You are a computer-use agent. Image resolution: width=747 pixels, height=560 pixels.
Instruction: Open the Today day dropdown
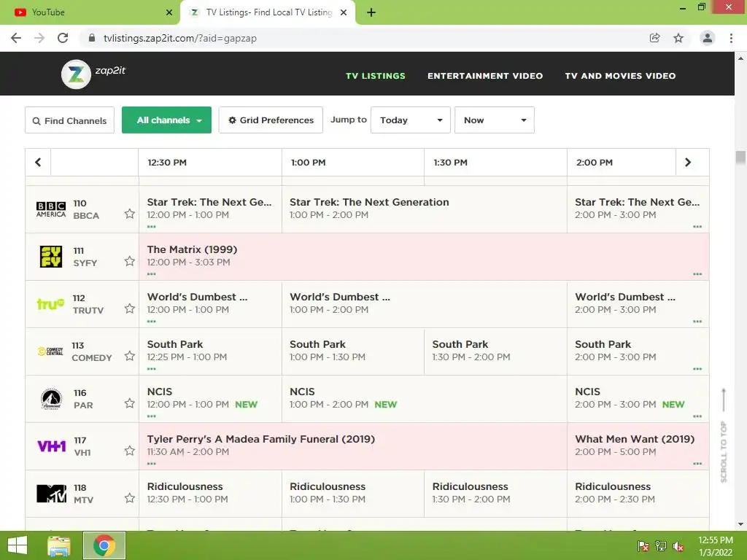point(411,120)
